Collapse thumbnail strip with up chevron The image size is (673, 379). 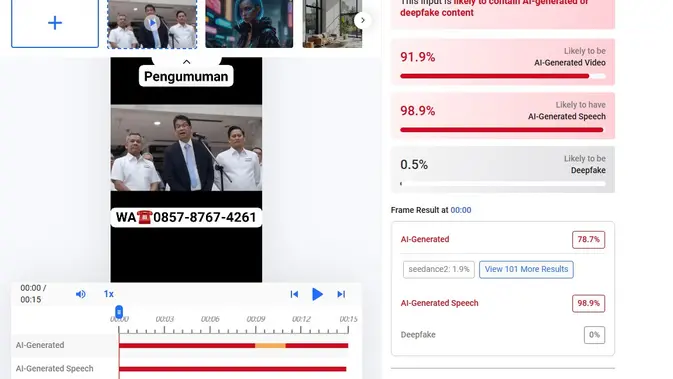[186, 62]
